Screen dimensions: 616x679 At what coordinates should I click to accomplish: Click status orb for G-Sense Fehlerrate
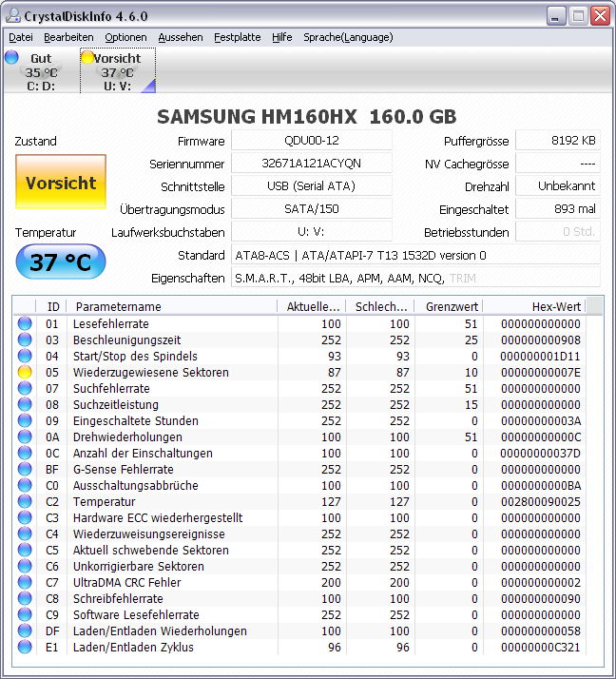[x=25, y=469]
